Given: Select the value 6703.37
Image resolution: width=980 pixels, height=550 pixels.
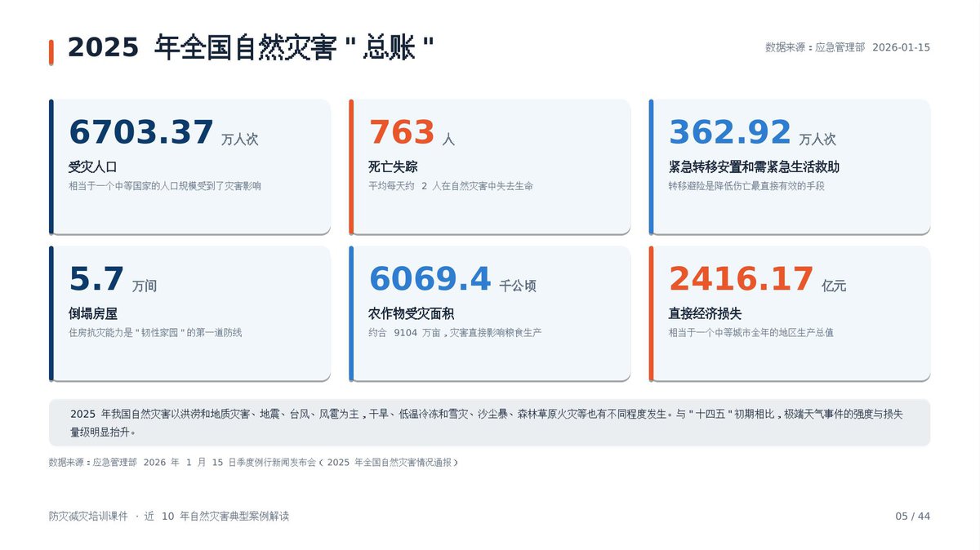Looking at the screenshot, I should click(141, 132).
